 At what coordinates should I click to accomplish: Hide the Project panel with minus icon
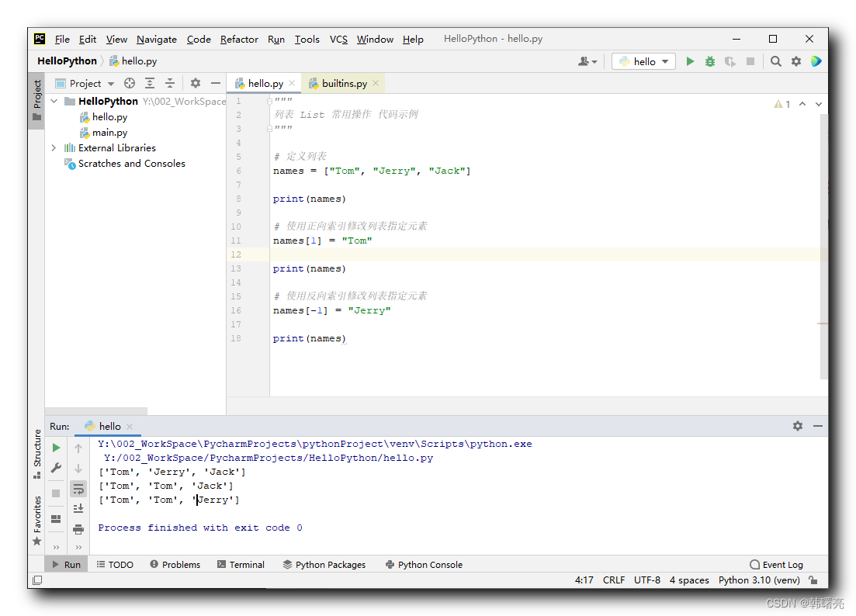[216, 83]
